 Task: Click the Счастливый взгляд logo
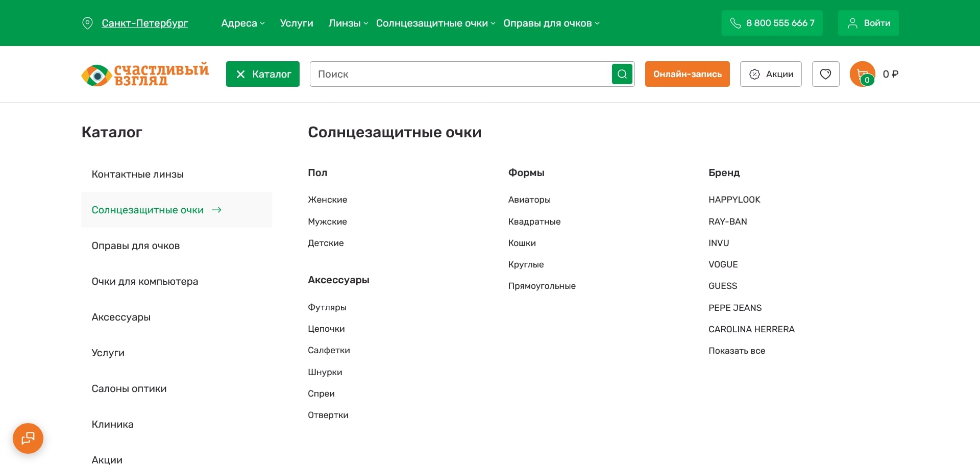145,75
